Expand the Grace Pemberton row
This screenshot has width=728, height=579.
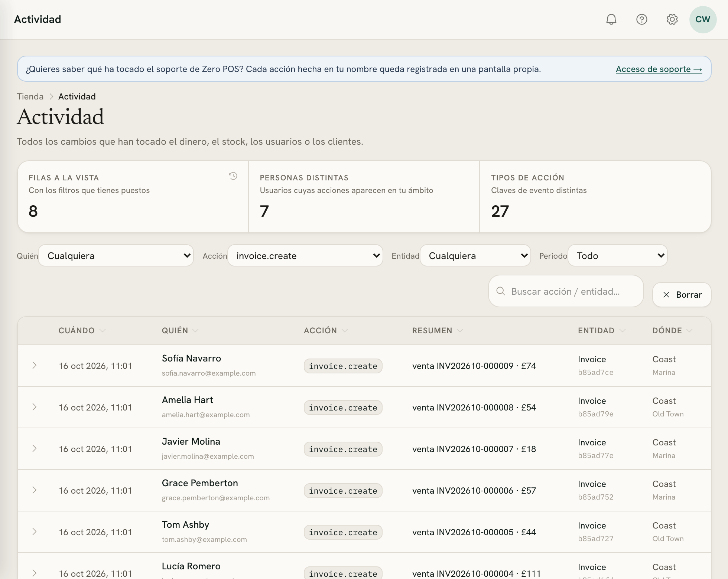pos(34,490)
